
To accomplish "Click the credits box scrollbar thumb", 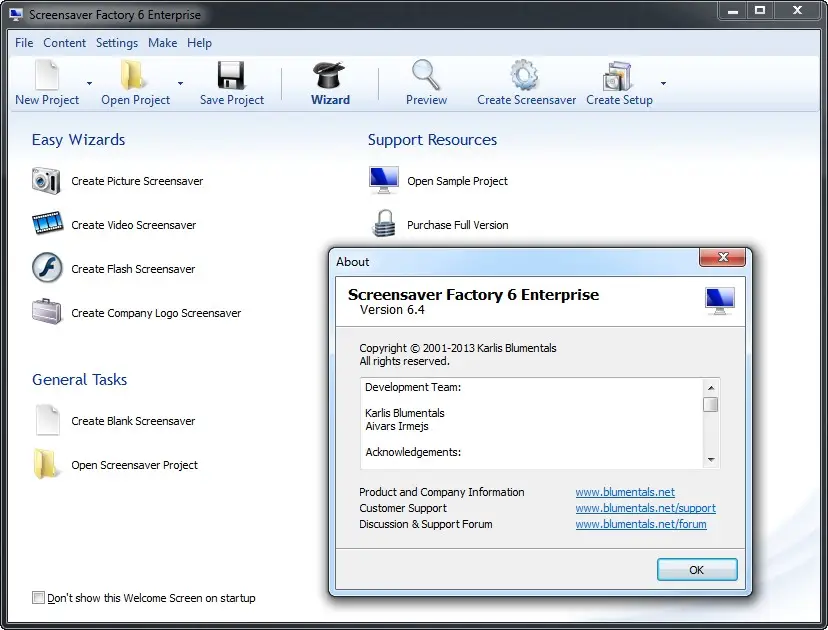I will coord(711,405).
